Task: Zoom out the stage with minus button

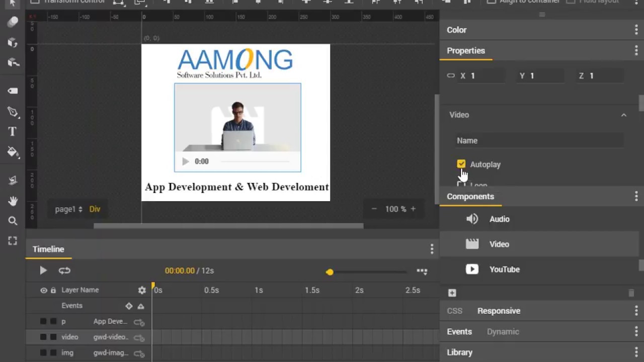Action: [374, 209]
